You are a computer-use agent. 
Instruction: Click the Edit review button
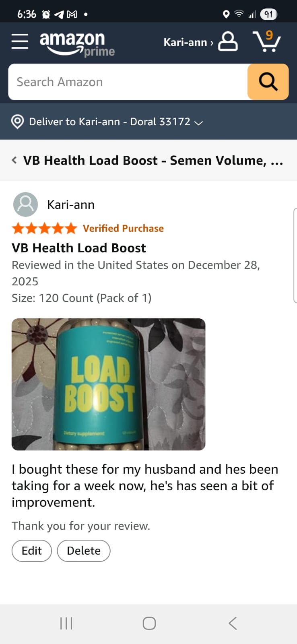pyautogui.click(x=32, y=551)
